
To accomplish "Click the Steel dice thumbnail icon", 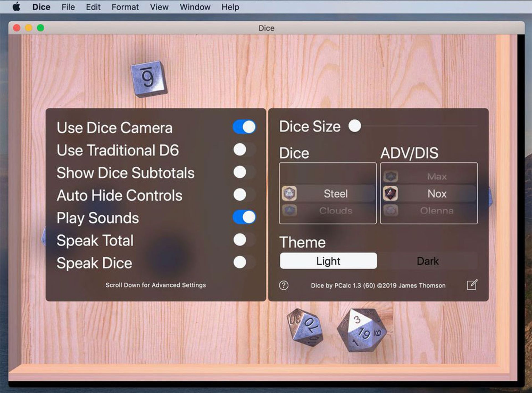I will coord(289,193).
